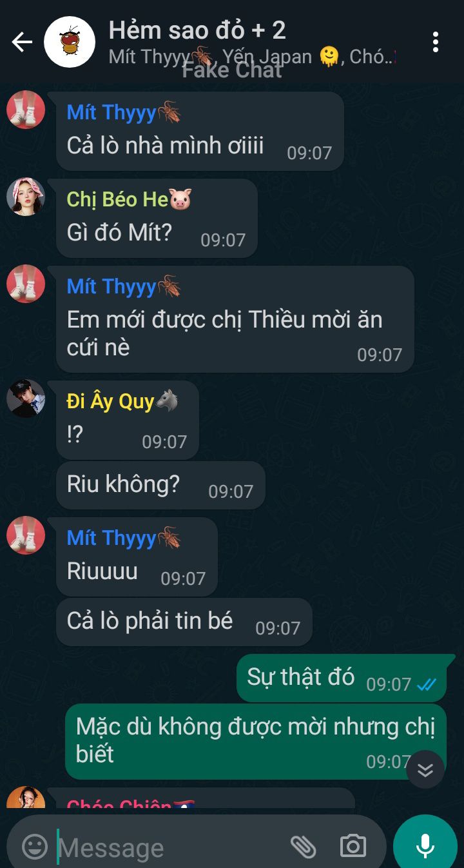Image resolution: width=464 pixels, height=868 pixels.
Task: Select the sent message "Sự thật đó"
Action: 342,678
